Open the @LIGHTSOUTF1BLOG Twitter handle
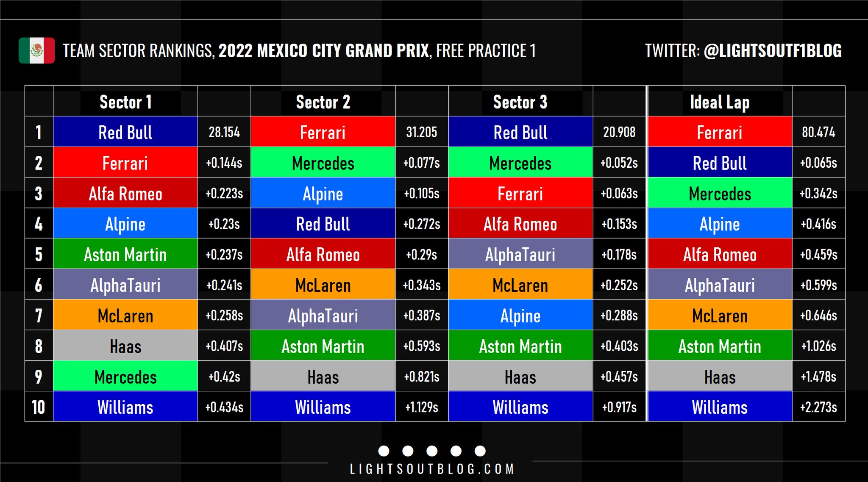868x482 pixels. 772,51
